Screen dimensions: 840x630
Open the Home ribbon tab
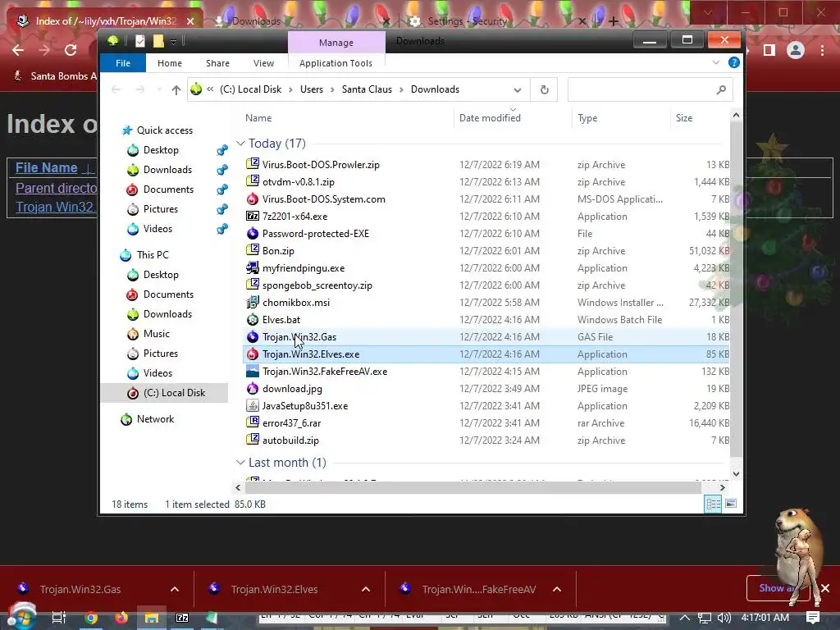point(169,62)
